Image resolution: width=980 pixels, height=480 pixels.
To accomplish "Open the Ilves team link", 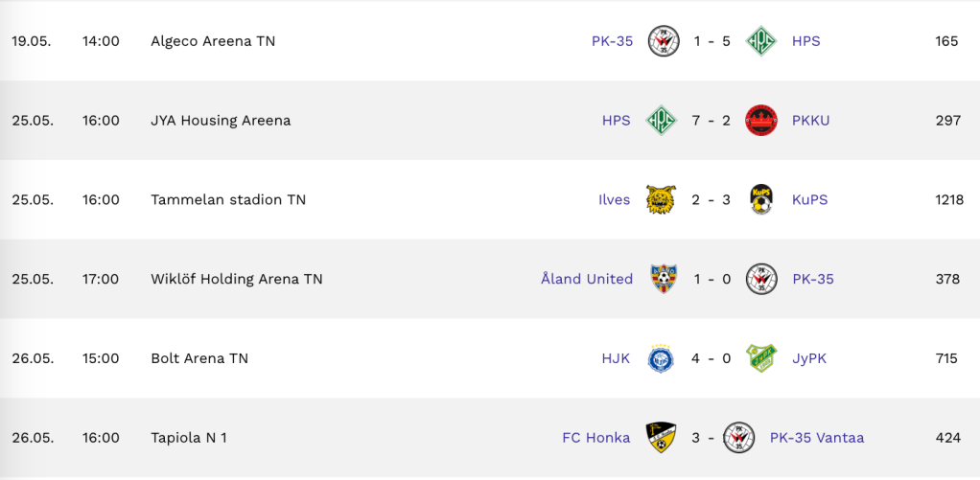I will coord(614,200).
